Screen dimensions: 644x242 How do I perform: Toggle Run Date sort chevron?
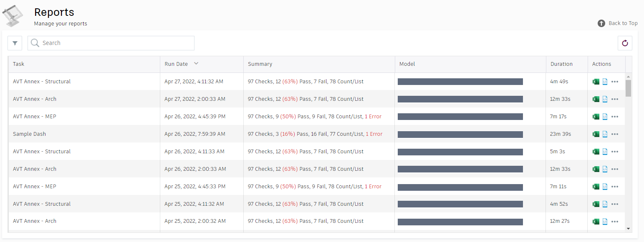click(x=196, y=64)
